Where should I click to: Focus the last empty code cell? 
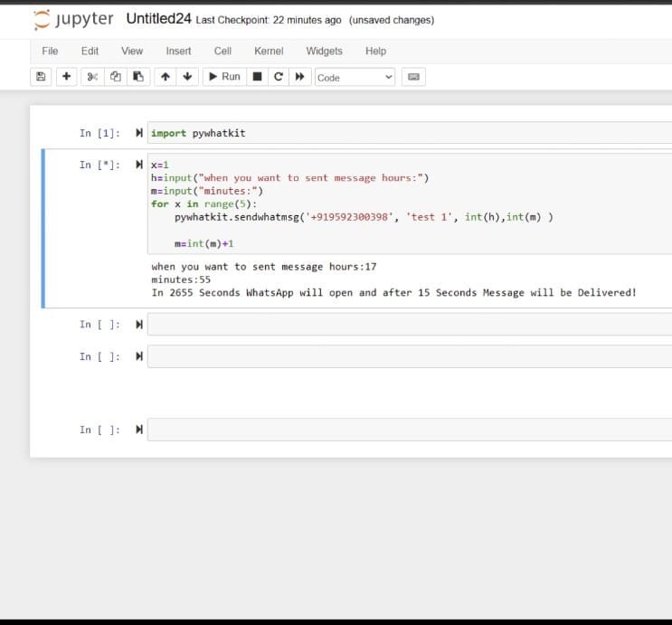pyautogui.click(x=410, y=430)
